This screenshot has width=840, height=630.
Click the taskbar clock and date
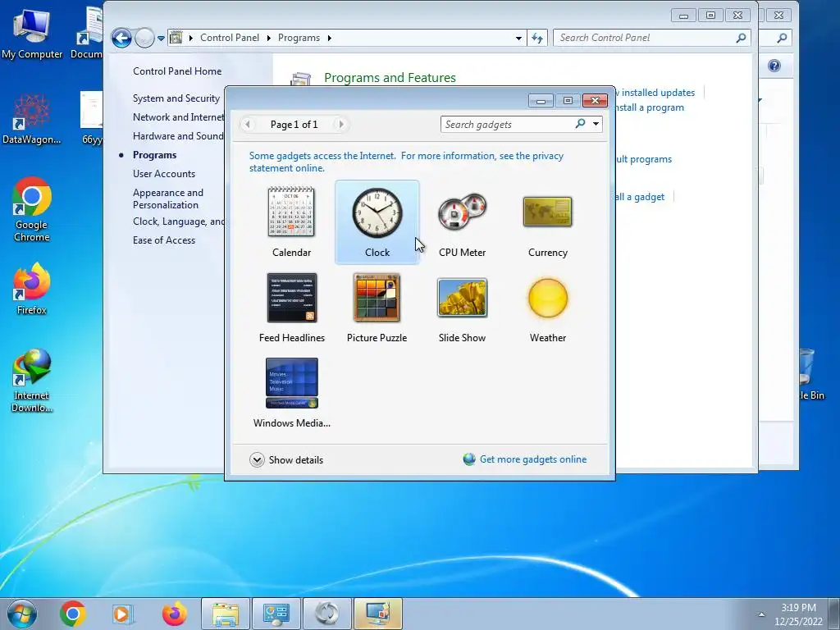[x=798, y=614]
